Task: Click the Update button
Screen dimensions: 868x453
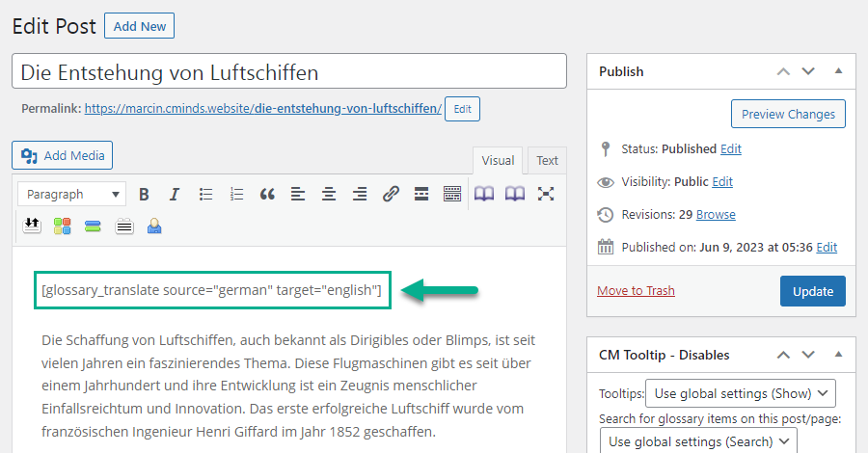Action: tap(813, 291)
